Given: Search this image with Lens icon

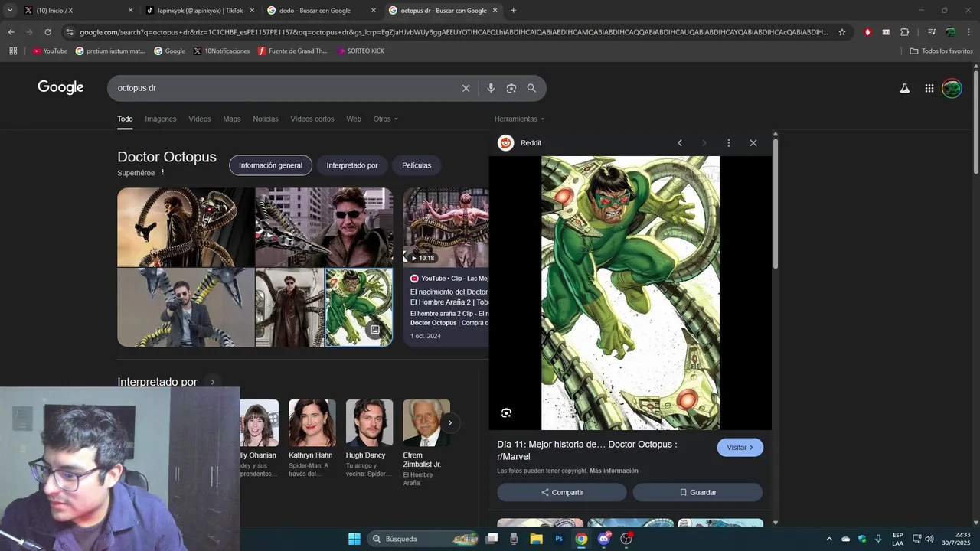Looking at the screenshot, I should click(x=506, y=413).
